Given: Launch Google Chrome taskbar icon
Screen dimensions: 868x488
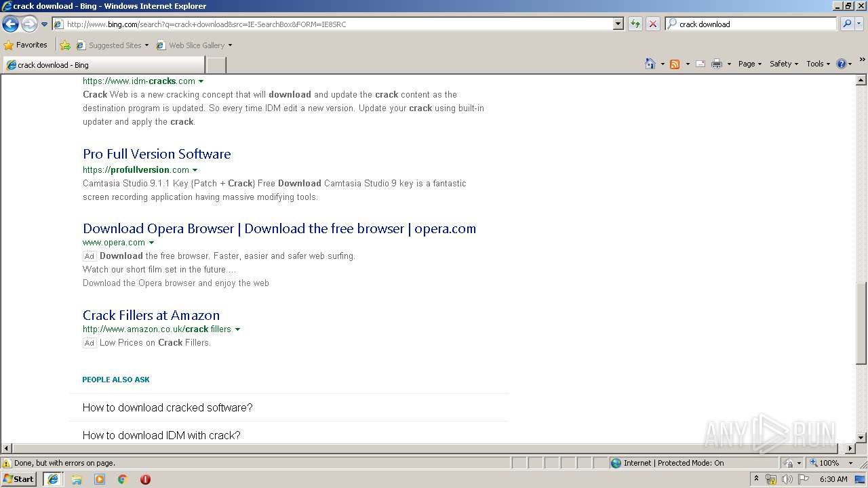Looking at the screenshot, I should 123,479.
